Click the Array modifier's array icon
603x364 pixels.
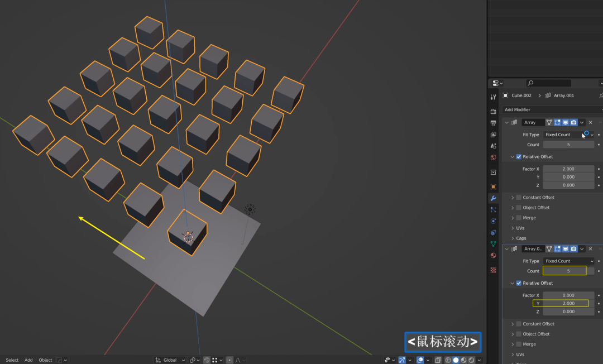pyautogui.click(x=514, y=122)
